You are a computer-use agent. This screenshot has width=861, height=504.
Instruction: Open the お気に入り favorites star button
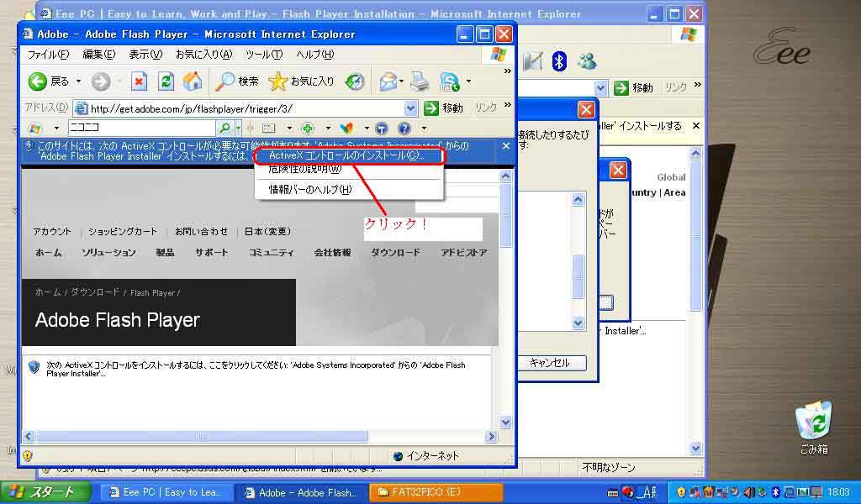pos(301,81)
